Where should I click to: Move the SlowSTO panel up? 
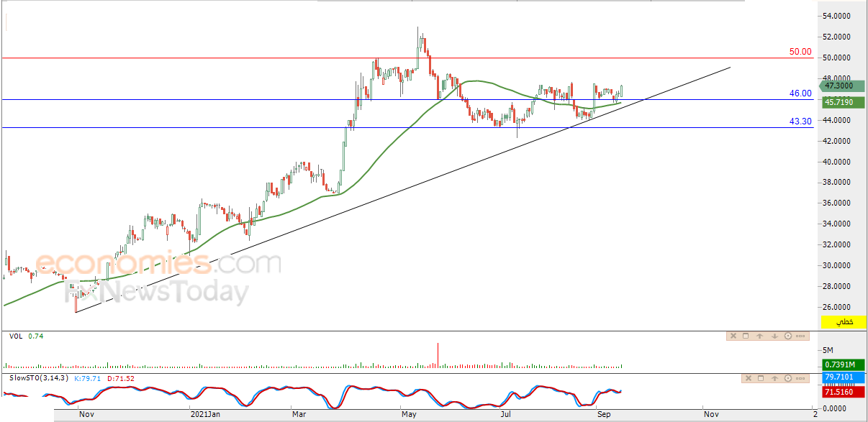click(774, 378)
